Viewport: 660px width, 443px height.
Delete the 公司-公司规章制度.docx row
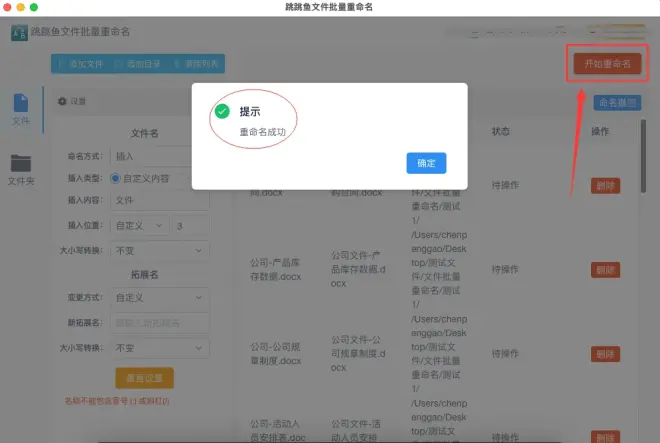click(605, 354)
